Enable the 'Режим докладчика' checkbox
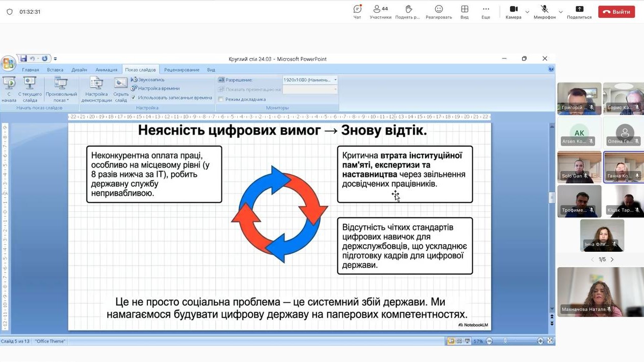The width and height of the screenshot is (644, 362). 221,100
